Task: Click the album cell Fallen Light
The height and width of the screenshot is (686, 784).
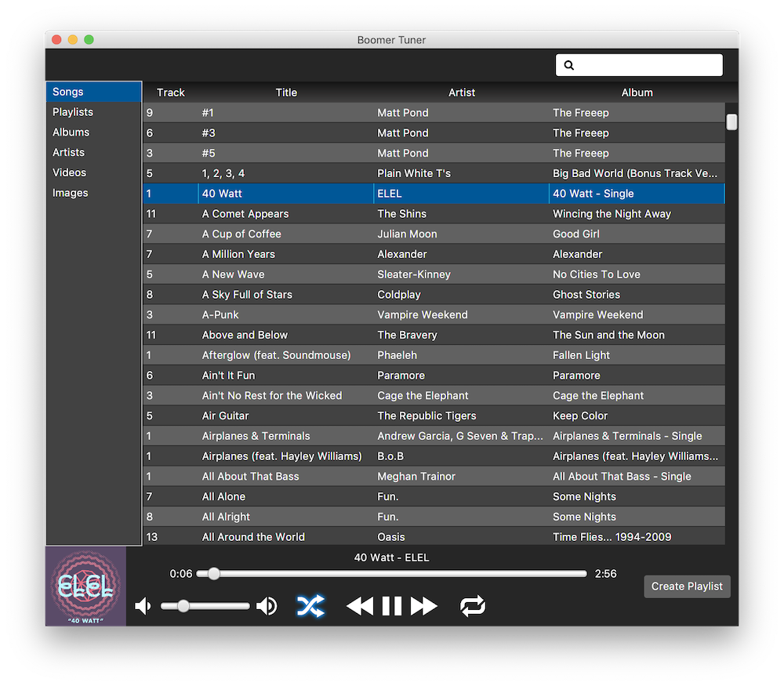Action: pyautogui.click(x=581, y=355)
